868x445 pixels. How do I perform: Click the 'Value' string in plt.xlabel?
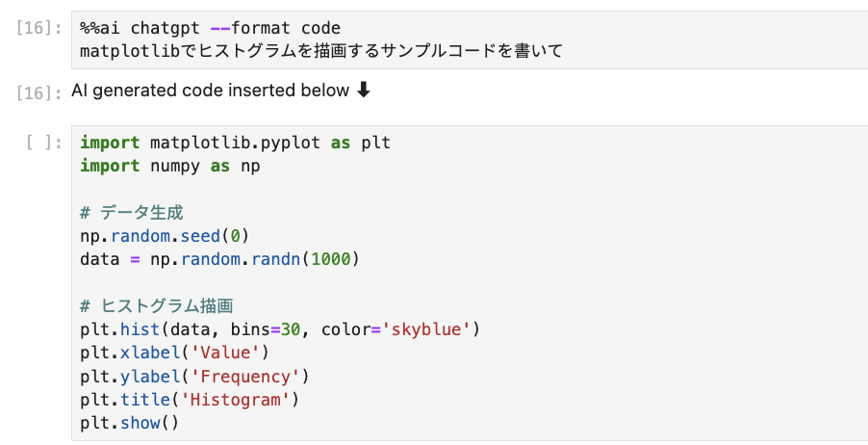(225, 353)
